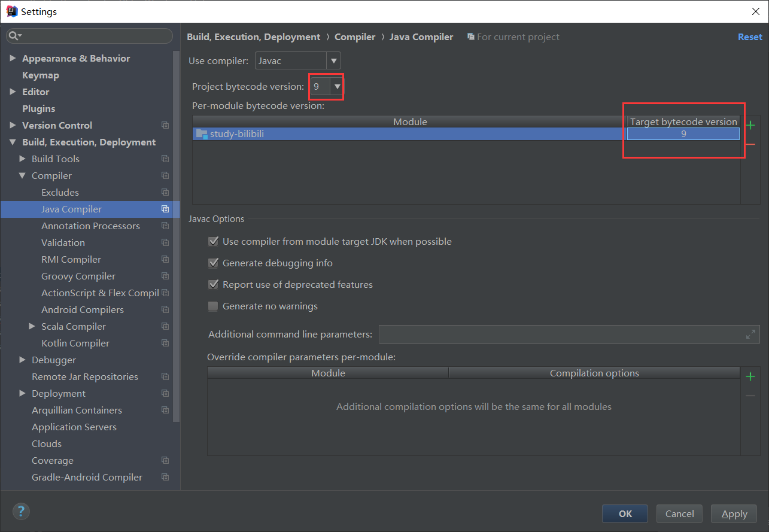
Task: Expand the Build Tools node arrow
Action: coord(22,159)
